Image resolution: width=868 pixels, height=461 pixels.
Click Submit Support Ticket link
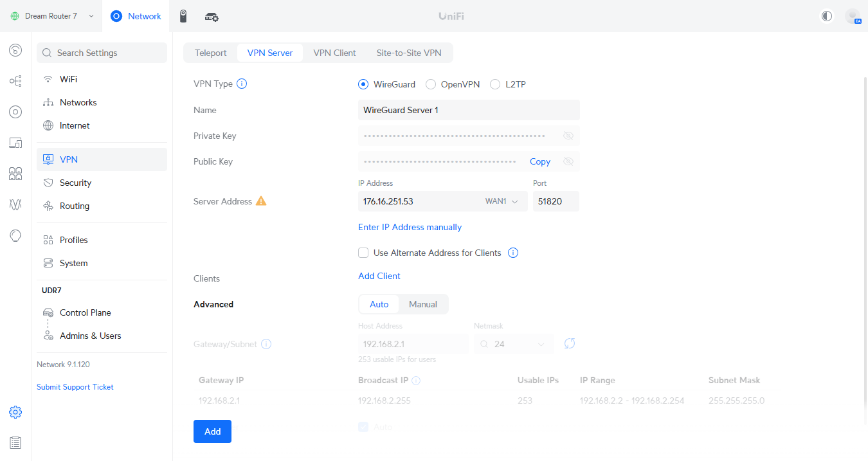(x=75, y=387)
